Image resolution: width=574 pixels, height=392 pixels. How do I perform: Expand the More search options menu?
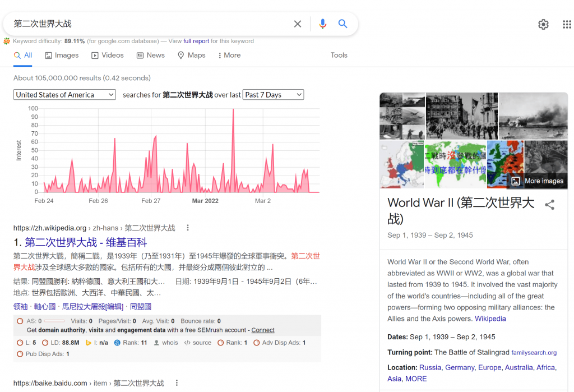229,56
